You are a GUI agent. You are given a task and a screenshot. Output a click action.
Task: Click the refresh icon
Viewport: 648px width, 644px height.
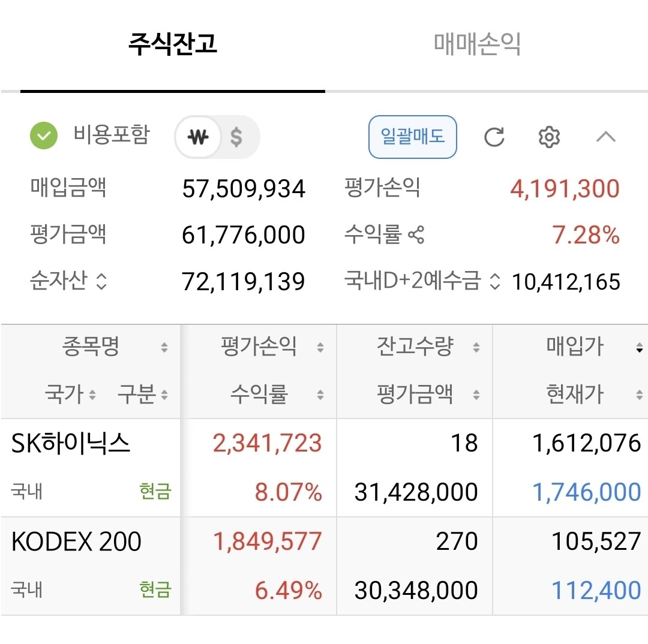494,137
